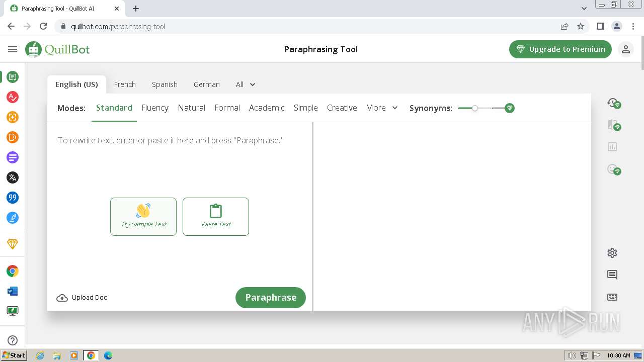Image resolution: width=644 pixels, height=362 pixels.
Task: Click the Upload Doc cloud icon
Action: click(x=62, y=298)
